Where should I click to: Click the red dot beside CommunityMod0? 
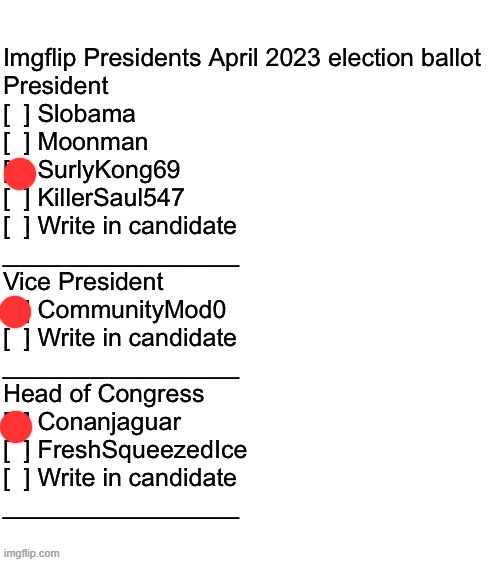[15, 312]
